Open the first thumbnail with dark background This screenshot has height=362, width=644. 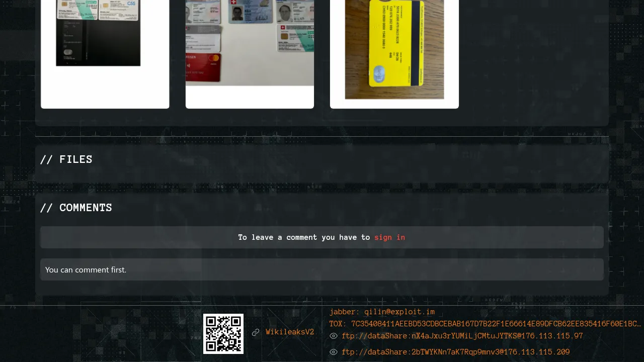click(x=98, y=33)
